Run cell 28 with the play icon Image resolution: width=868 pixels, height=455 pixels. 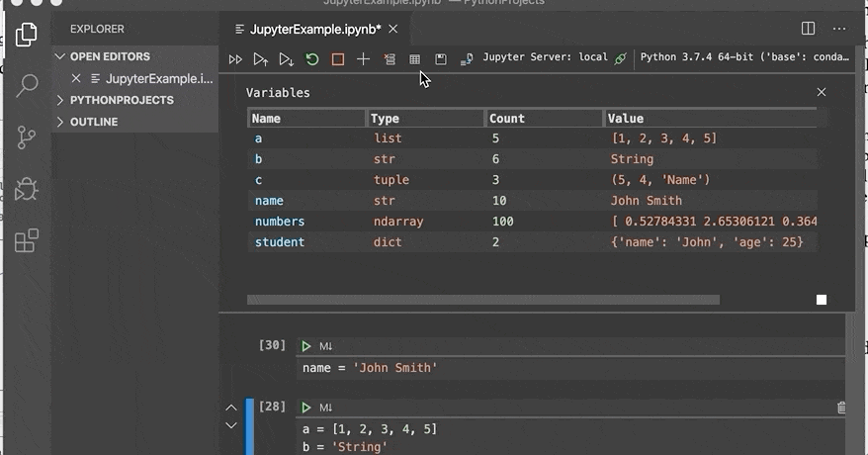(x=306, y=408)
